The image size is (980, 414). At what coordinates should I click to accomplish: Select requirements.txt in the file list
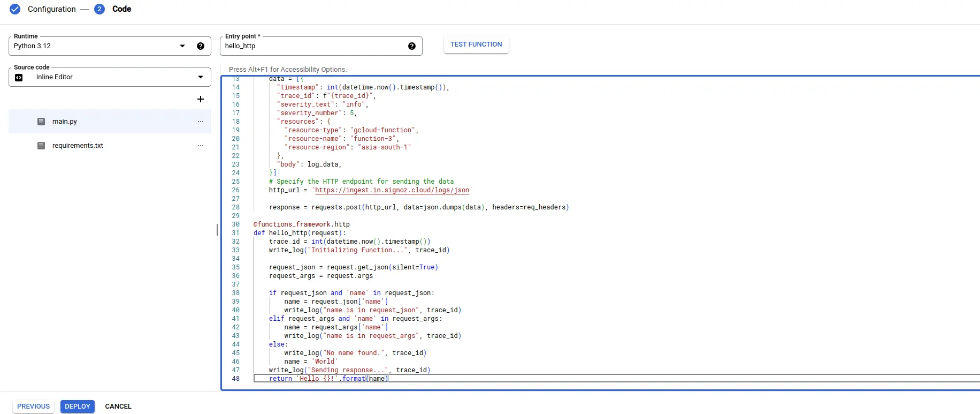point(78,146)
